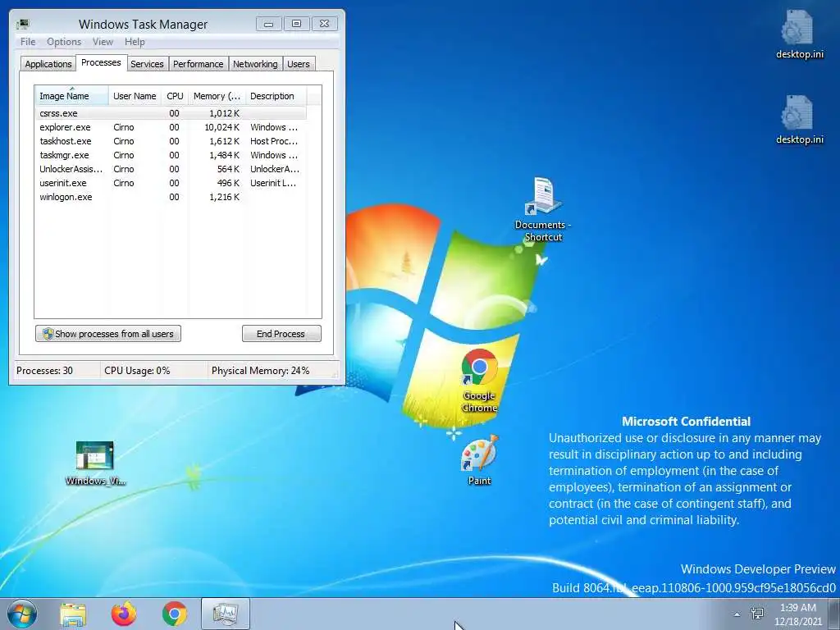Maximize the Windows Task Manager window
The image size is (840, 630).
click(x=296, y=24)
